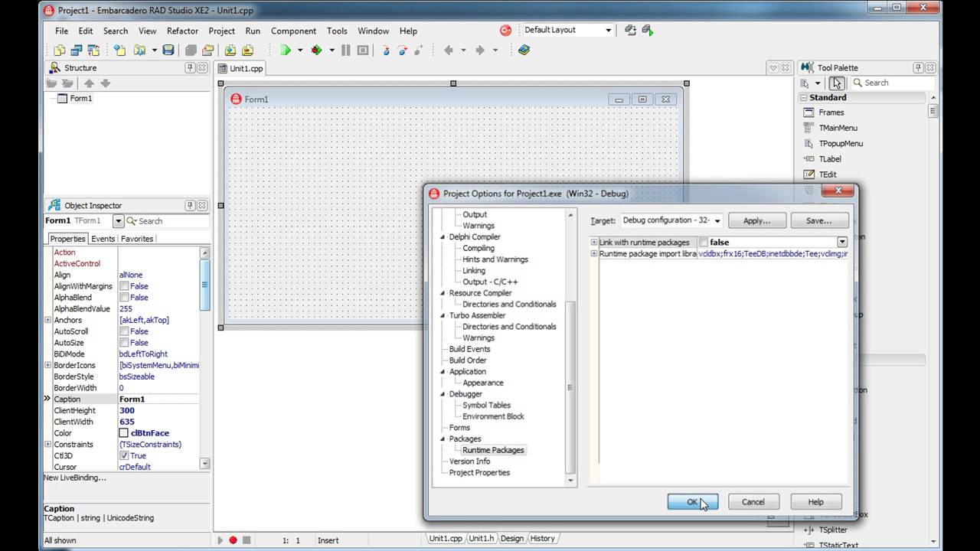Click the Add File to Project icon
The width and height of the screenshot is (980, 551).
[x=230, y=50]
